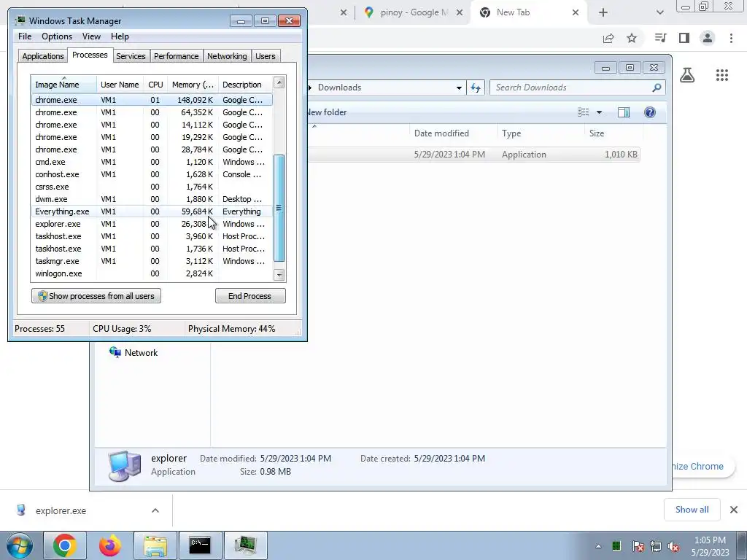Switch to Services tab
This screenshot has width=747, height=560.
[131, 56]
